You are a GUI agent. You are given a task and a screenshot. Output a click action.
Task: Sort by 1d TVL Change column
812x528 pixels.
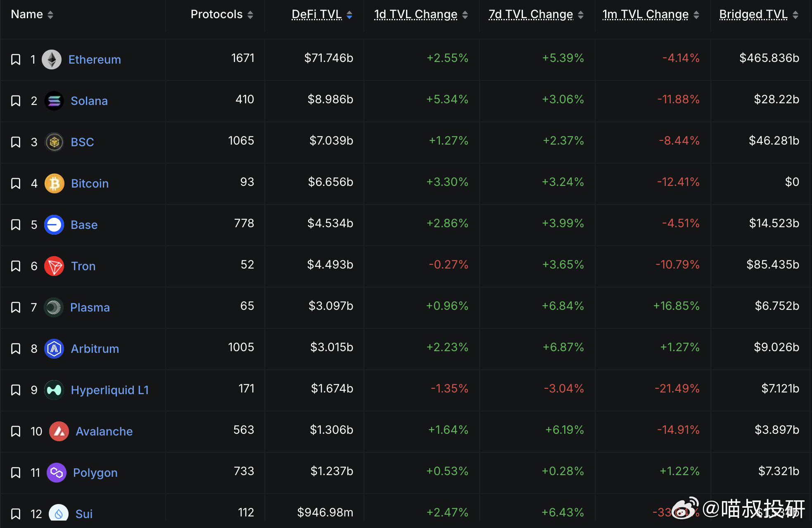click(415, 14)
